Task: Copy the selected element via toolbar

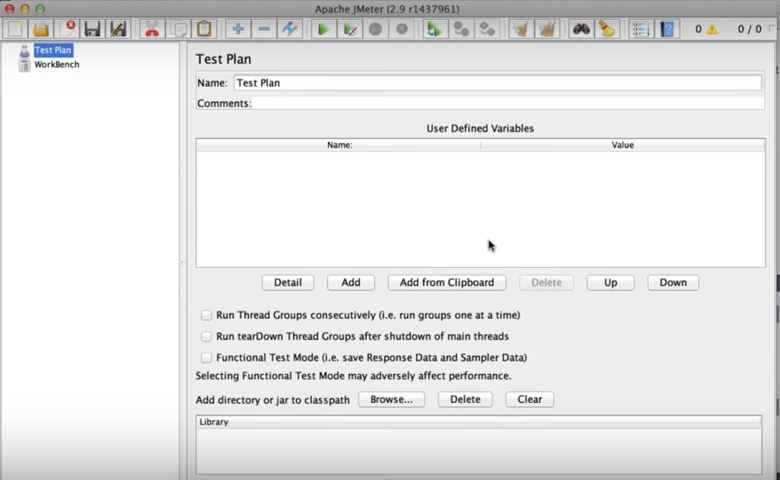Action: point(178,29)
